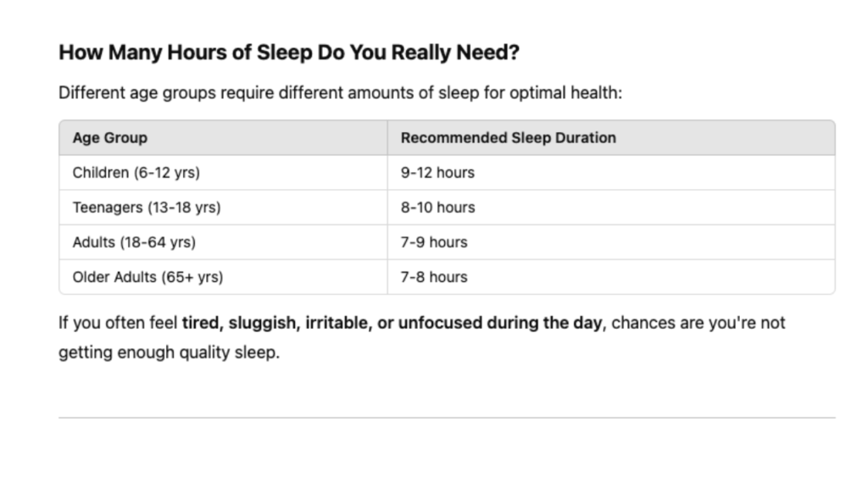Click the '7-8 hours' cell

point(611,277)
